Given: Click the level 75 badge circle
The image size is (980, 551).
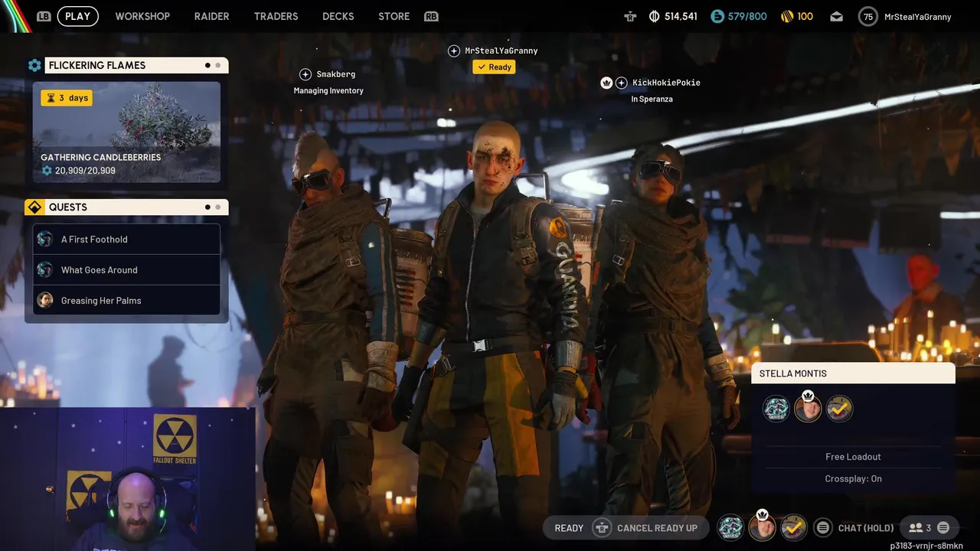Looking at the screenshot, I should point(867,16).
